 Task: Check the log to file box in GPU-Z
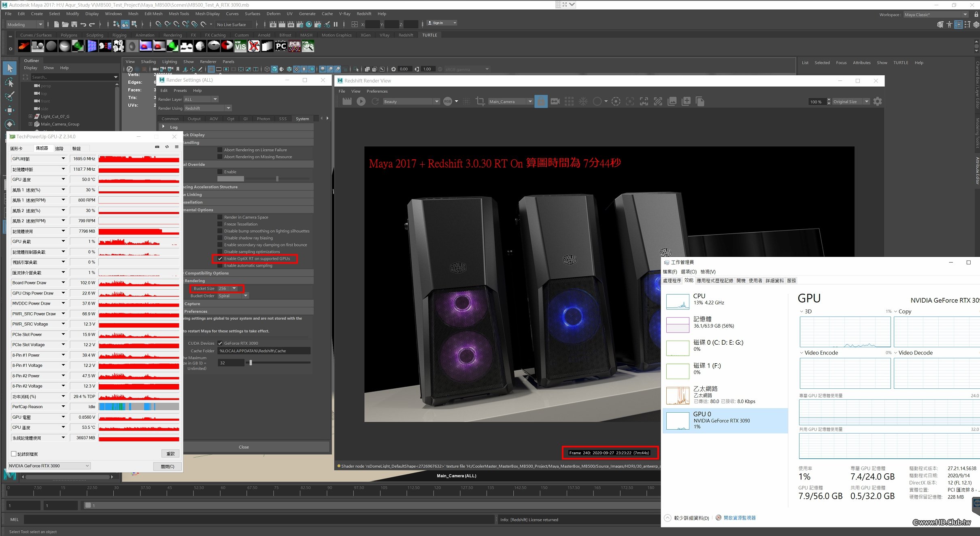(x=14, y=454)
